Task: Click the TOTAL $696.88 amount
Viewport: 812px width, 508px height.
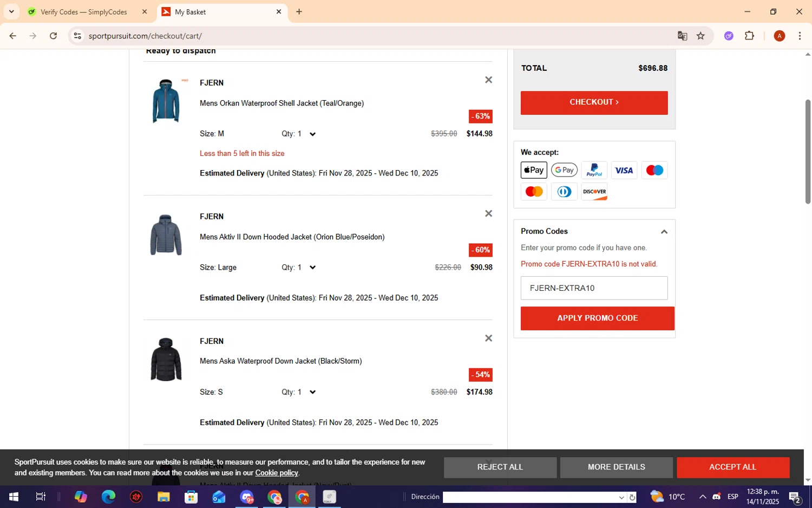Action: coord(652,68)
